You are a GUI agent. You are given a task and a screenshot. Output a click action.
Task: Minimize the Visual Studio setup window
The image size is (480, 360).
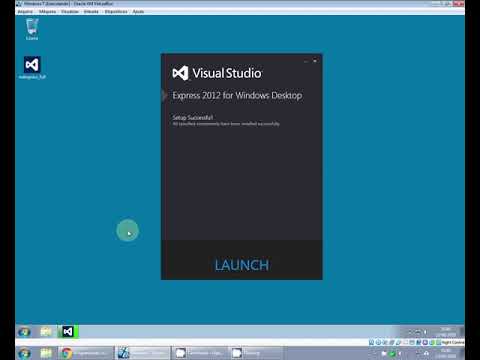coord(306,61)
